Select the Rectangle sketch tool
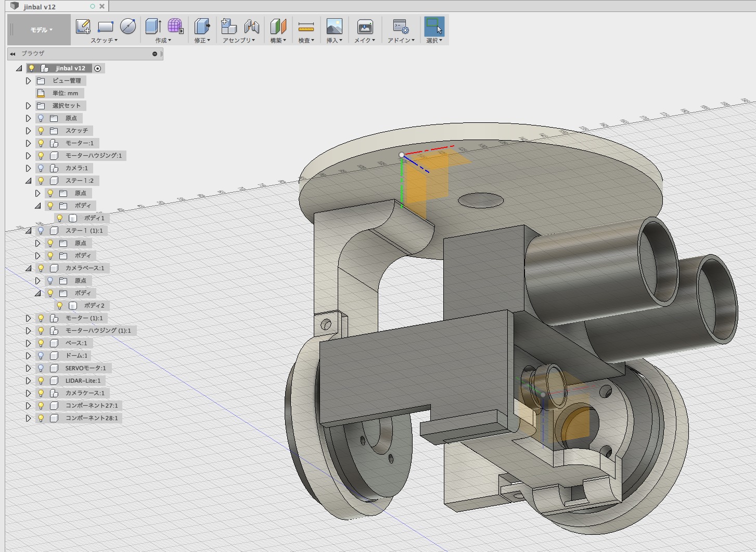756x552 pixels. click(106, 26)
